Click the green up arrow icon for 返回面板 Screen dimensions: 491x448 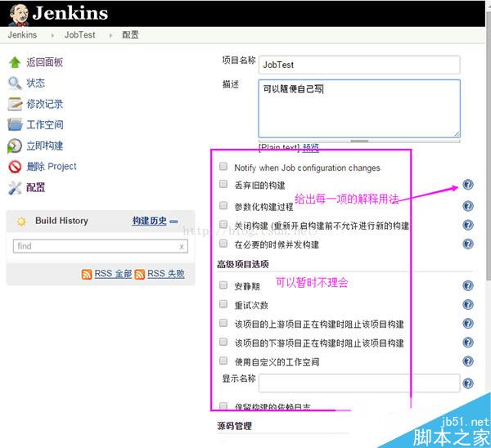(x=15, y=62)
